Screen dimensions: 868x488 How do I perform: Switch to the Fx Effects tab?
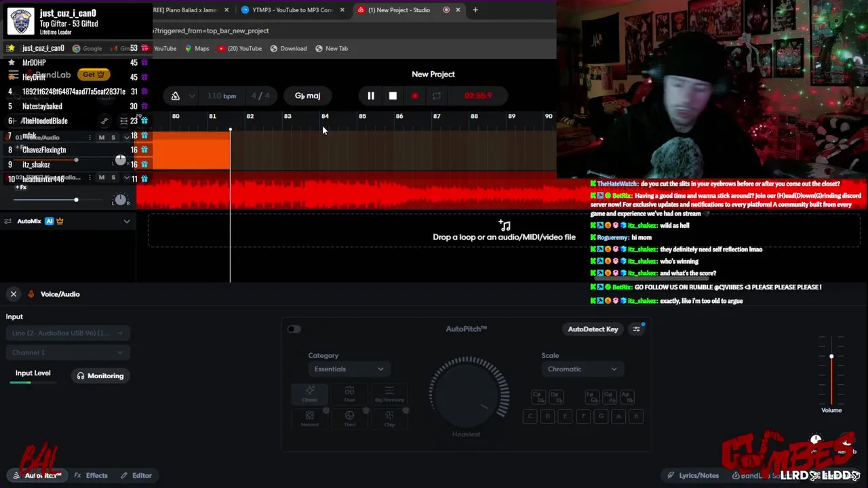click(x=91, y=475)
